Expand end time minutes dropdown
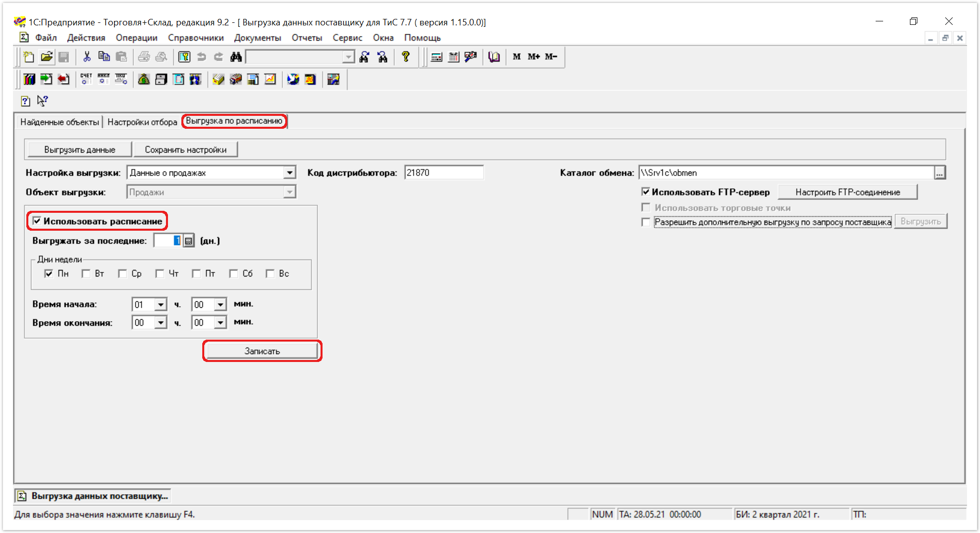The width and height of the screenshot is (980, 533). click(x=220, y=323)
